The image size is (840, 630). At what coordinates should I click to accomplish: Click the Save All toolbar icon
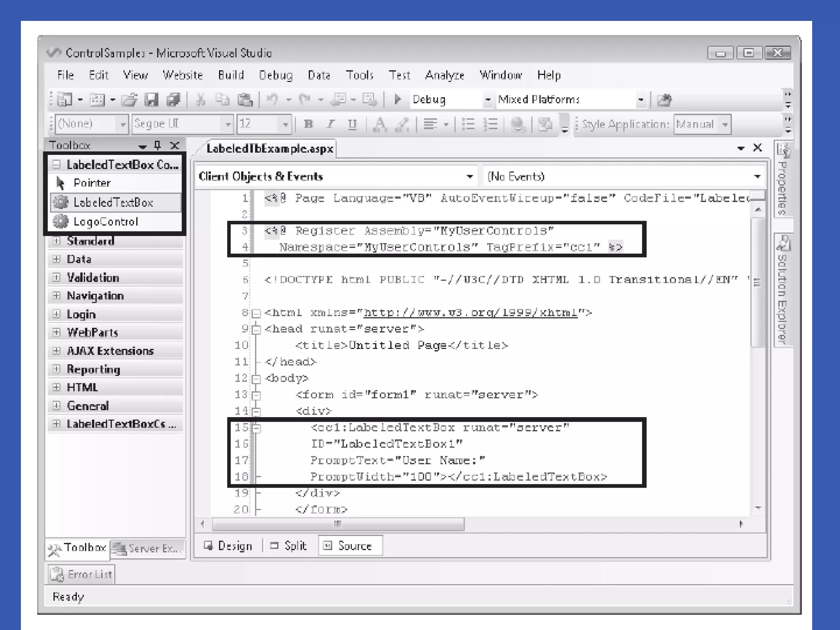pyautogui.click(x=173, y=99)
